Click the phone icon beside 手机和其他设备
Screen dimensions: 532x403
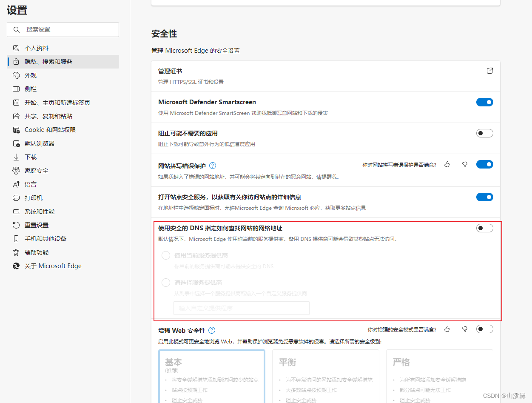tap(16, 239)
